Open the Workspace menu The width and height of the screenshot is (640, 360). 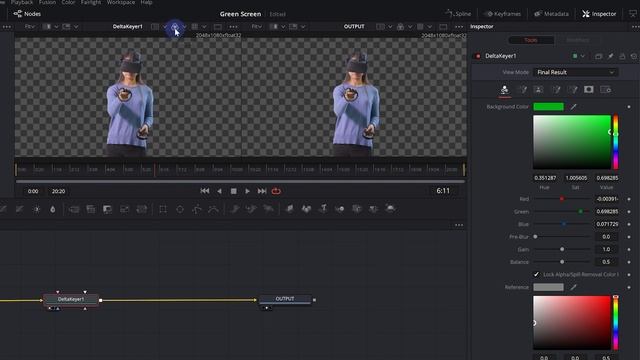coord(121,2)
